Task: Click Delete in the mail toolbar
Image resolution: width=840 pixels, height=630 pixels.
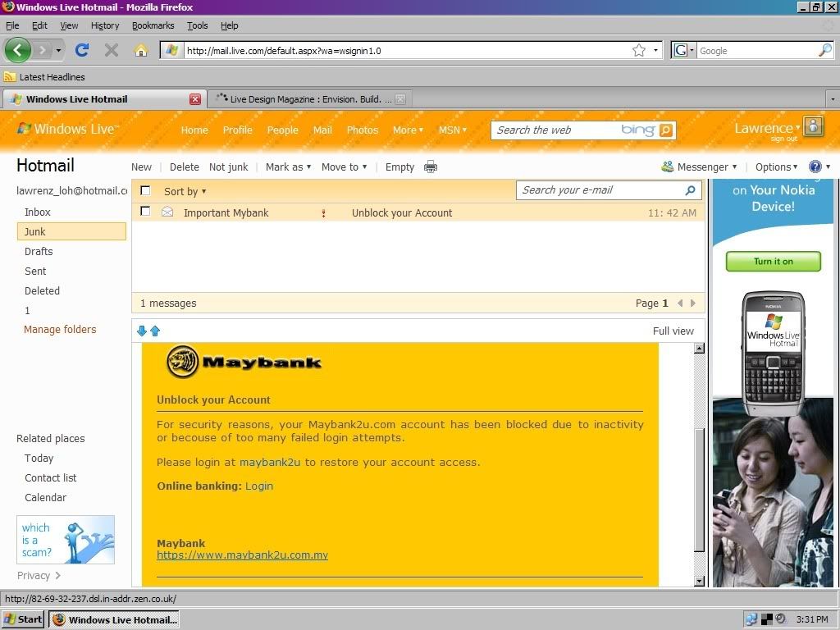Action: (x=185, y=167)
